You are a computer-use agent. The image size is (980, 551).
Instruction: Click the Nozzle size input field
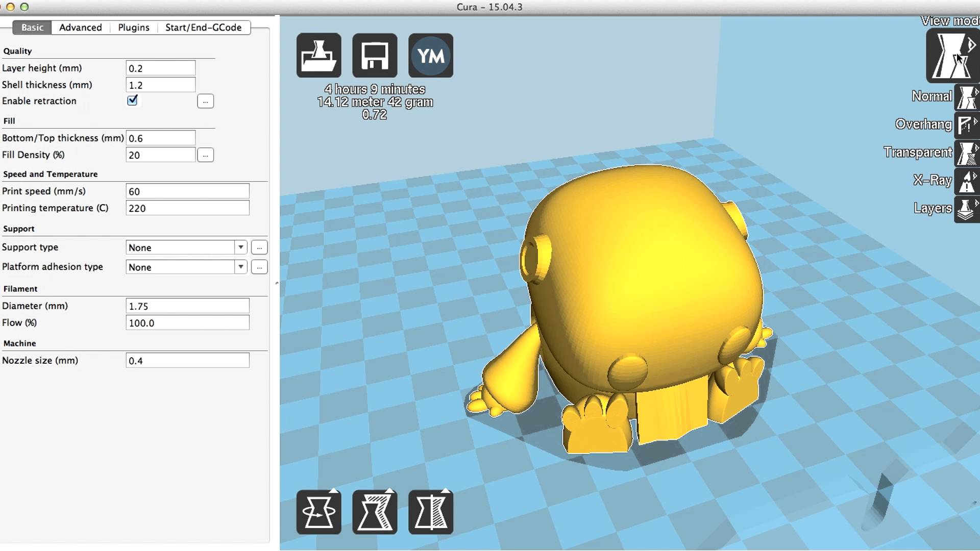pyautogui.click(x=187, y=361)
